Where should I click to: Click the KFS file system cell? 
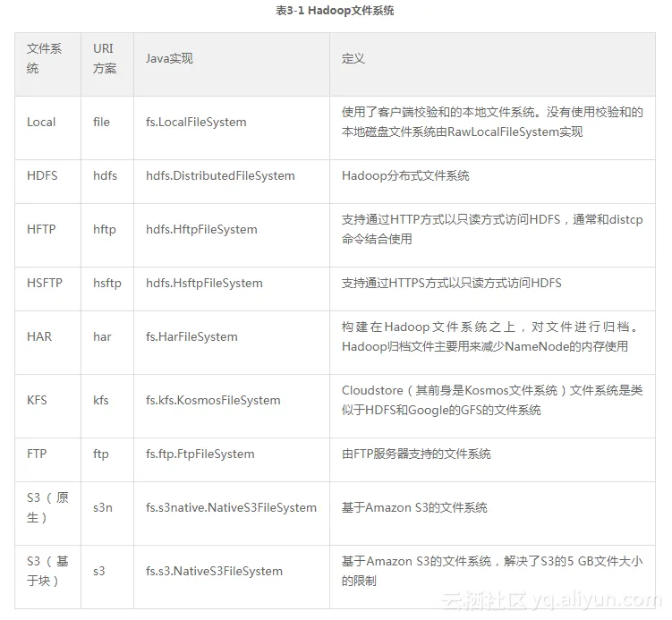coord(47,406)
